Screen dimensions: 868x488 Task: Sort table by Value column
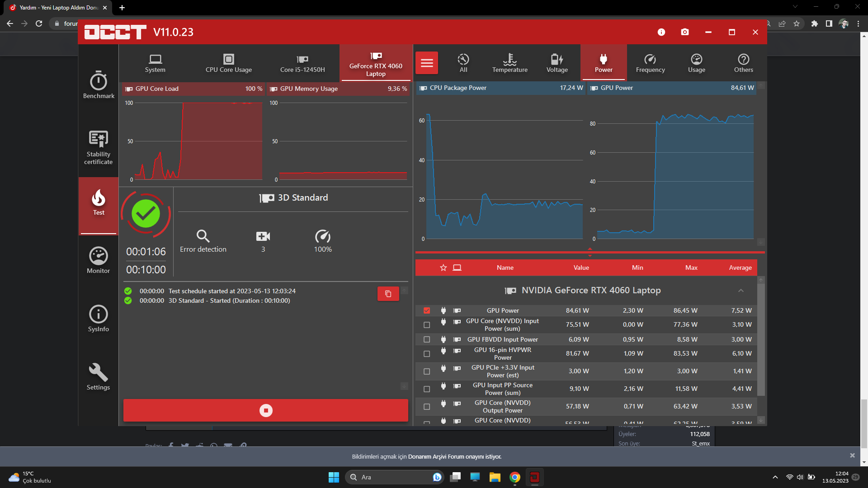(x=581, y=267)
